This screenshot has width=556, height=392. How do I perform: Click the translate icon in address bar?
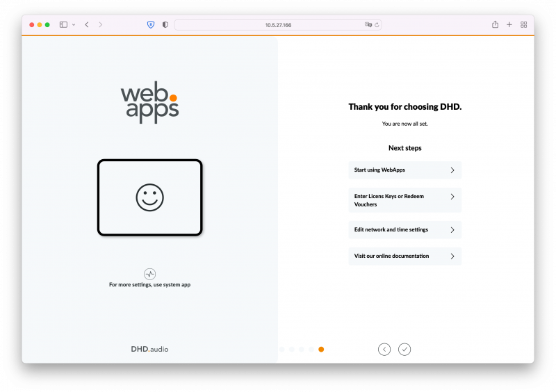(368, 24)
